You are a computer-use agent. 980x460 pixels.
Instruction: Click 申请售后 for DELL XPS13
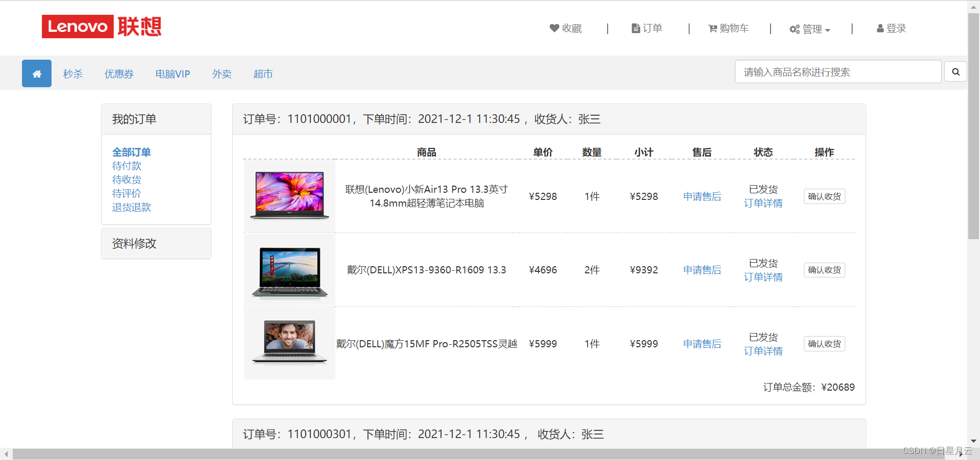point(702,270)
